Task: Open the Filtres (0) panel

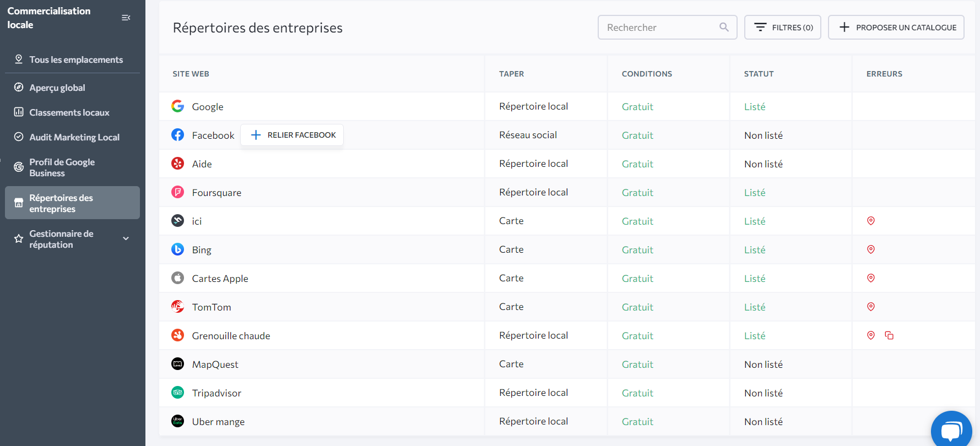Action: click(x=782, y=28)
